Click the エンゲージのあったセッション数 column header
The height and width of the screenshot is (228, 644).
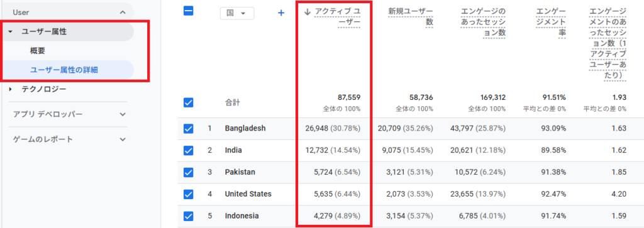pyautogui.click(x=483, y=23)
